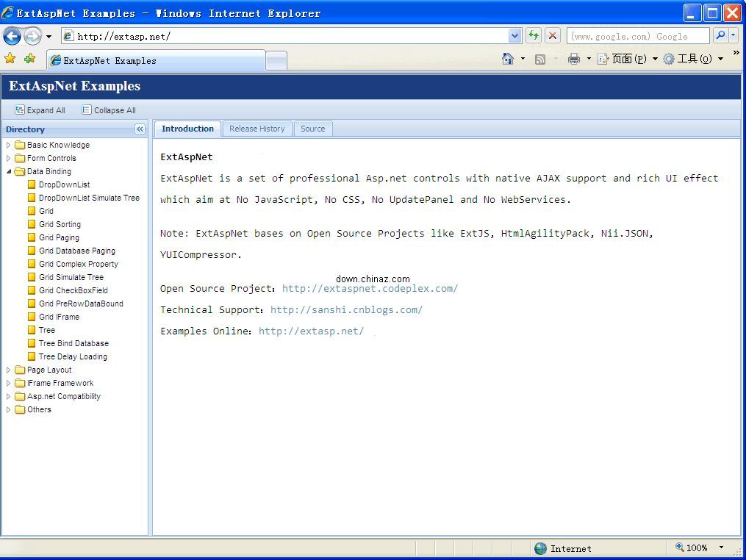The height and width of the screenshot is (560, 746).
Task: Expand the IFrame Framework tree node
Action: click(x=8, y=383)
